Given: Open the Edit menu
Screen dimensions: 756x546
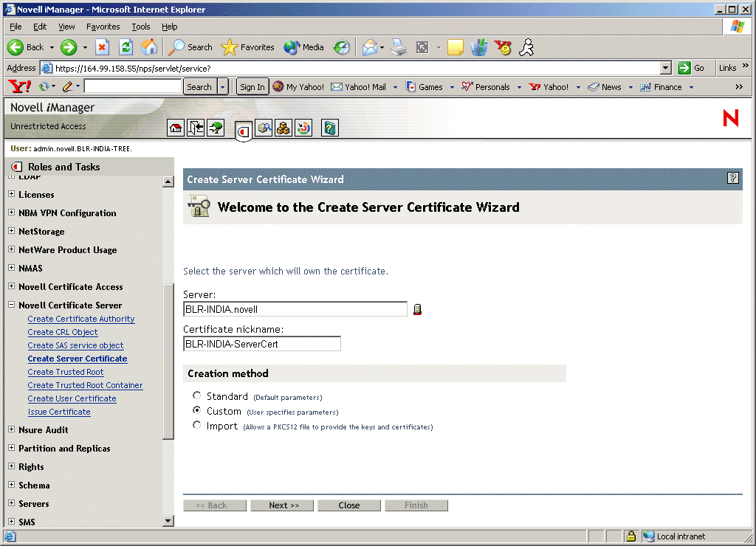Looking at the screenshot, I should (x=40, y=27).
